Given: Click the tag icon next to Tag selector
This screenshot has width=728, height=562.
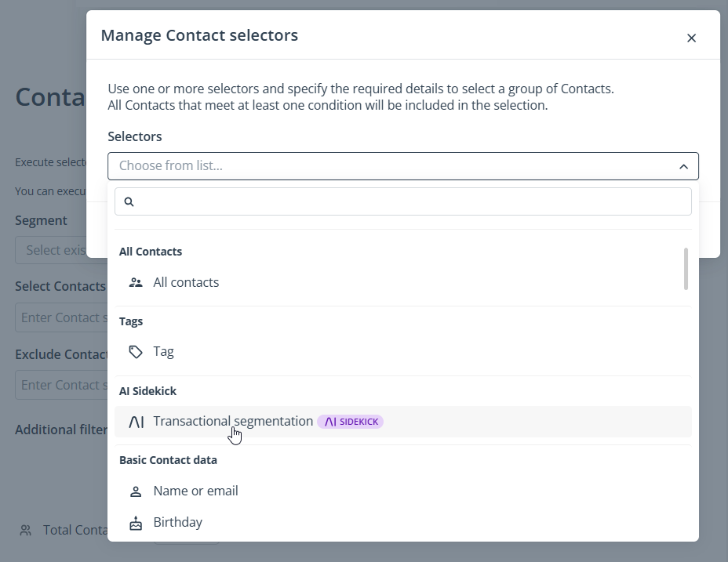Looking at the screenshot, I should 136,351.
